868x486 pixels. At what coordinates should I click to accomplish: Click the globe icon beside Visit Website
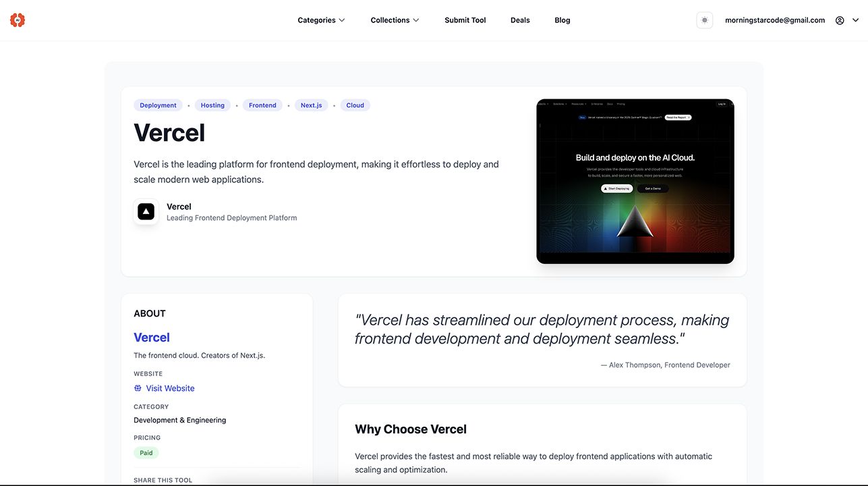click(138, 388)
